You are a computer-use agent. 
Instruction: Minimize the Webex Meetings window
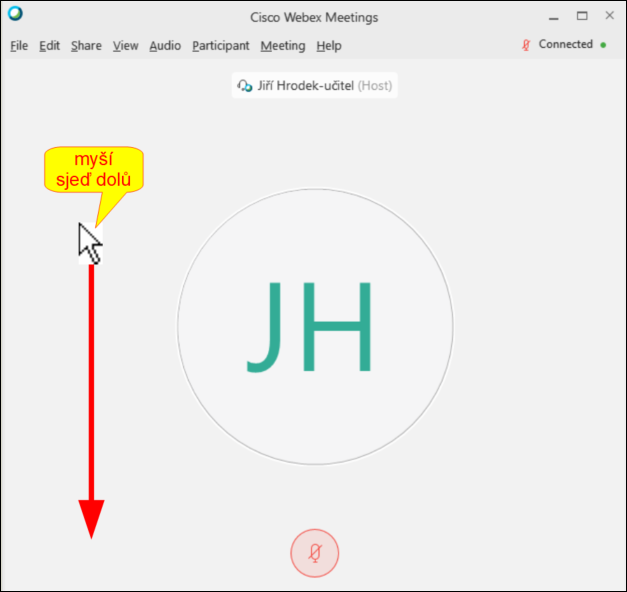tap(553, 18)
